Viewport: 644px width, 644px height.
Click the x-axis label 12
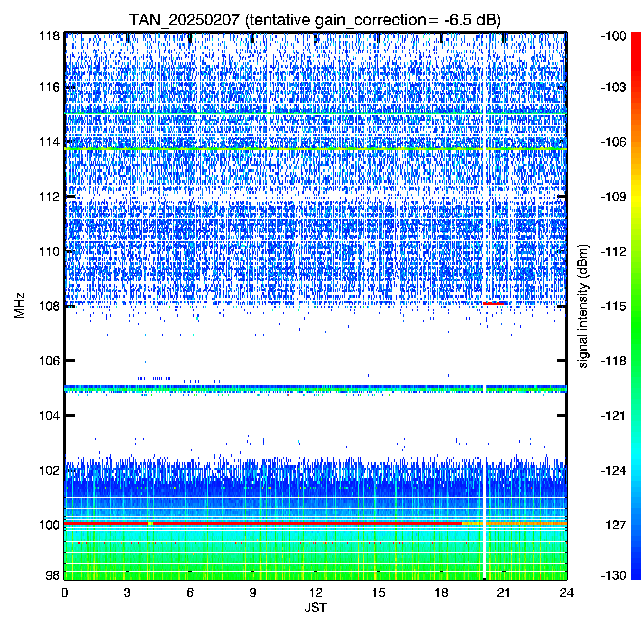316,593
